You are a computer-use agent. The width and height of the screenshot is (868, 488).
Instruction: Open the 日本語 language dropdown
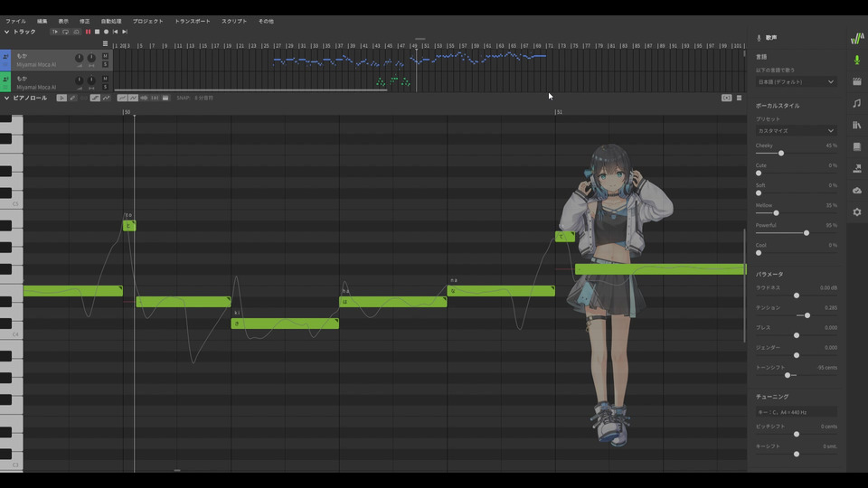pos(796,82)
